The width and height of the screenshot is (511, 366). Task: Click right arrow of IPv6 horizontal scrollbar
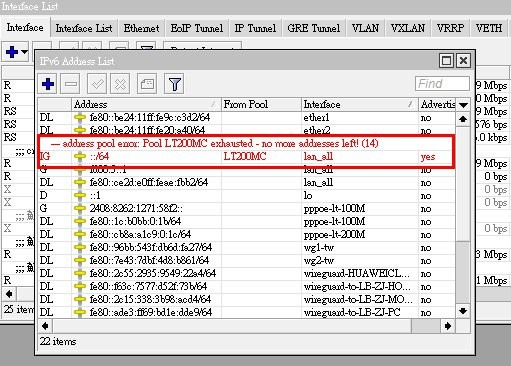point(448,326)
